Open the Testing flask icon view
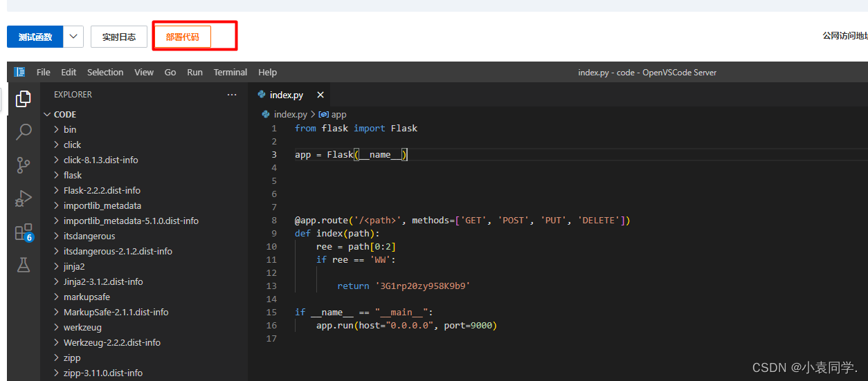Screen dimensions: 868x381 pyautogui.click(x=23, y=264)
